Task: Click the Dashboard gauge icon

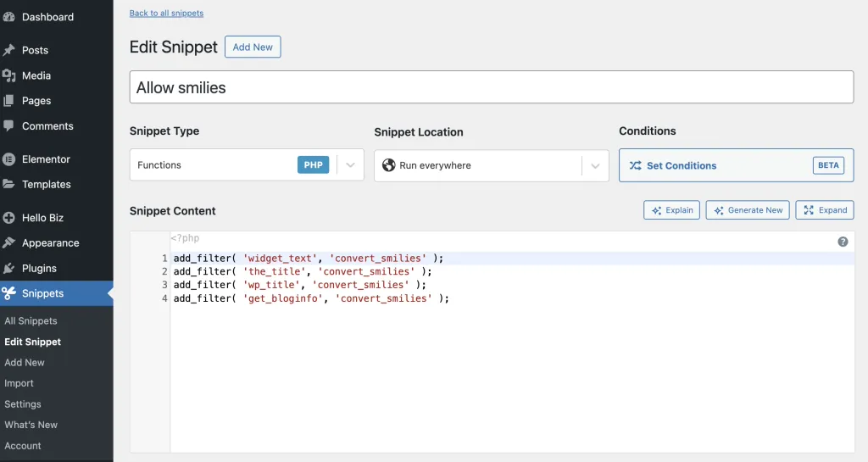Action: tap(8, 17)
